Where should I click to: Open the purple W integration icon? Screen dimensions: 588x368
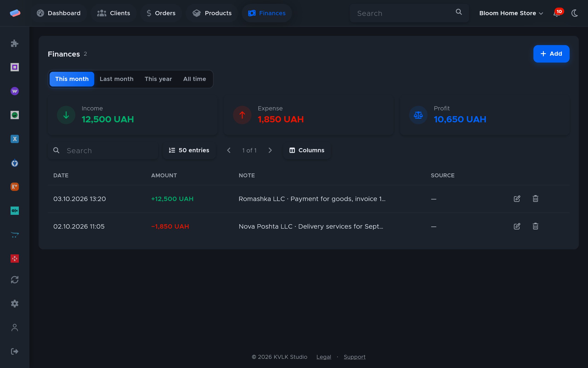[x=14, y=91]
